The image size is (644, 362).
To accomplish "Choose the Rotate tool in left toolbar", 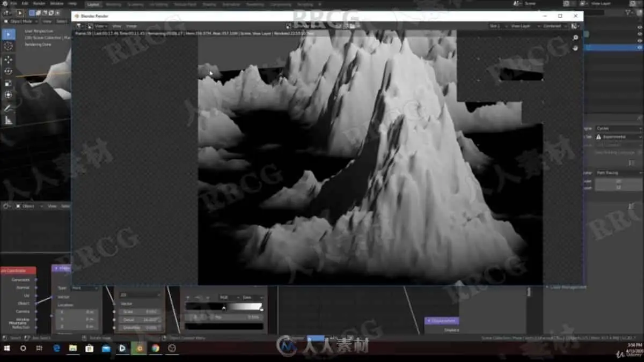I will pyautogui.click(x=9, y=71).
